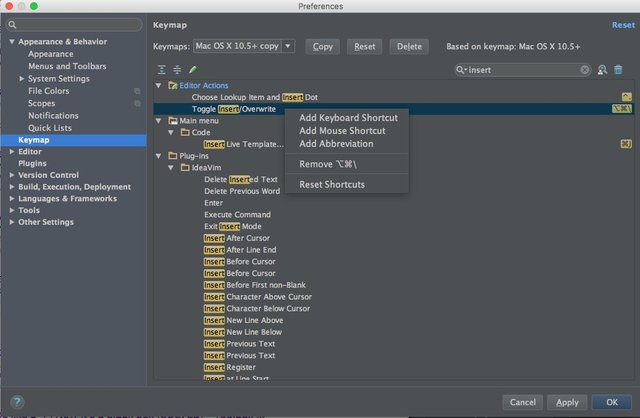The image size is (640, 418).
Task: Click the Collapse All icon in keymap toolbar
Action: 177,70
